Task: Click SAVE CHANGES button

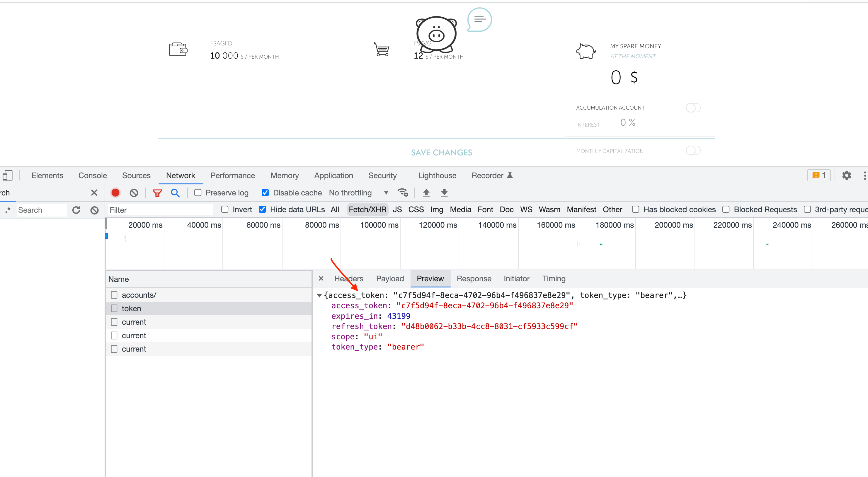Action: pyautogui.click(x=441, y=153)
